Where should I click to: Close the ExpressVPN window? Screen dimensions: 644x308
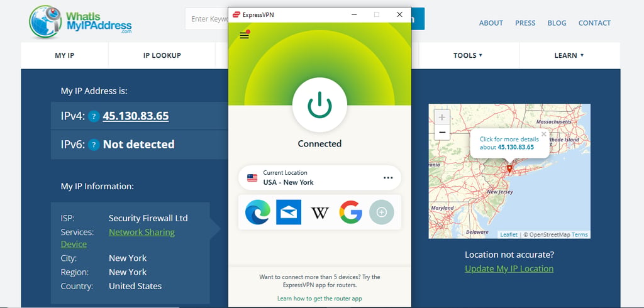coord(399,15)
